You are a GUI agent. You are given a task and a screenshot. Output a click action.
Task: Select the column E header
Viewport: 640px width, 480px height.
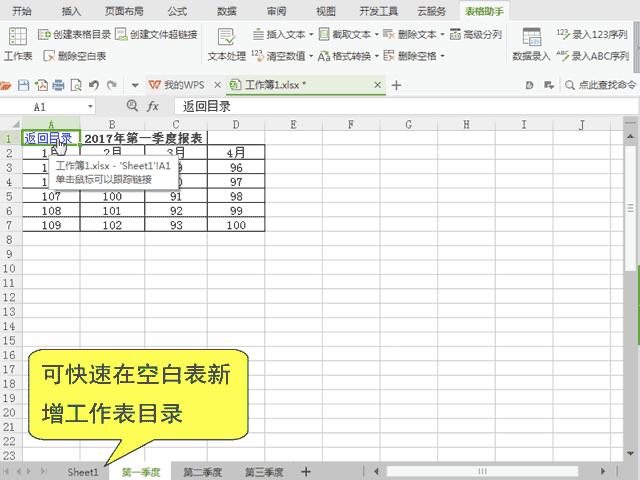293,124
